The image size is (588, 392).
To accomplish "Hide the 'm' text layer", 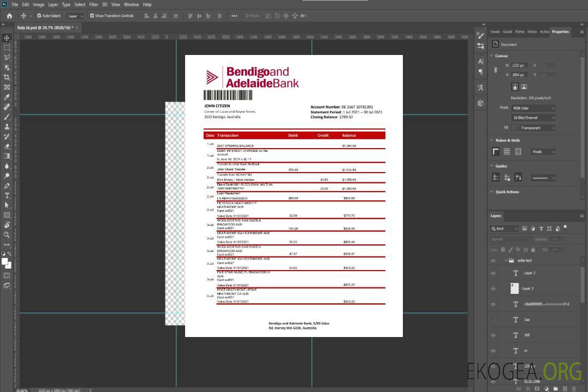I will [x=493, y=351].
